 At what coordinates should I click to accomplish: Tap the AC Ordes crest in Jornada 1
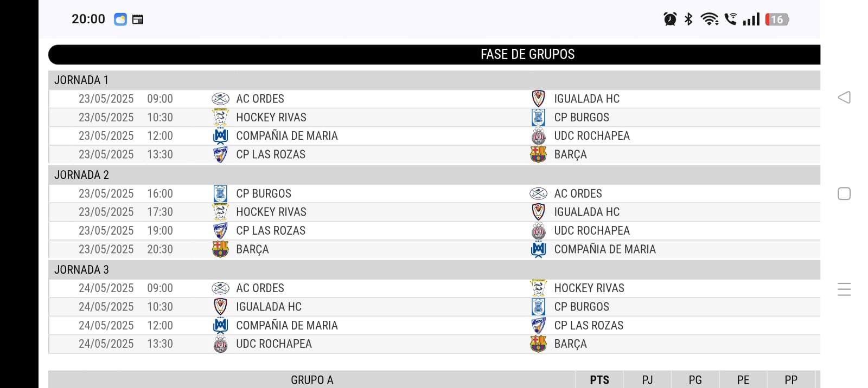[220, 99]
